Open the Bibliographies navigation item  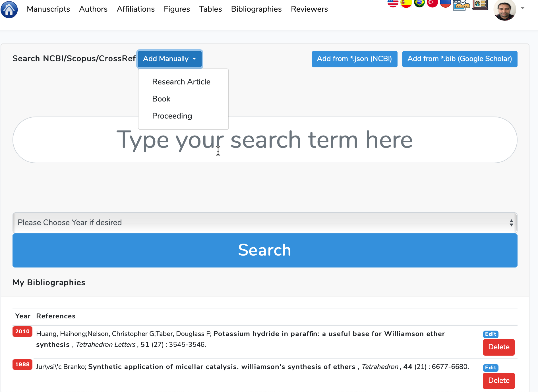[x=256, y=9]
